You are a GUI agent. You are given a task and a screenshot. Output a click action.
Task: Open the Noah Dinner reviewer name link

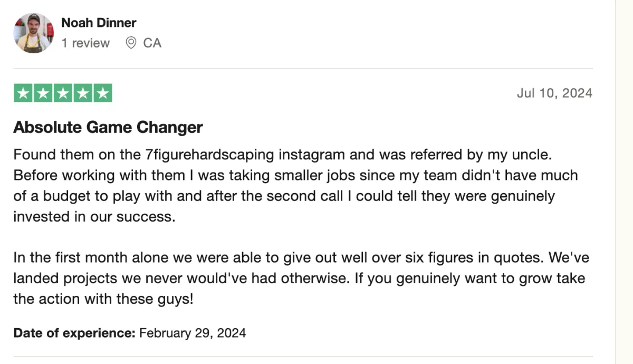click(99, 23)
